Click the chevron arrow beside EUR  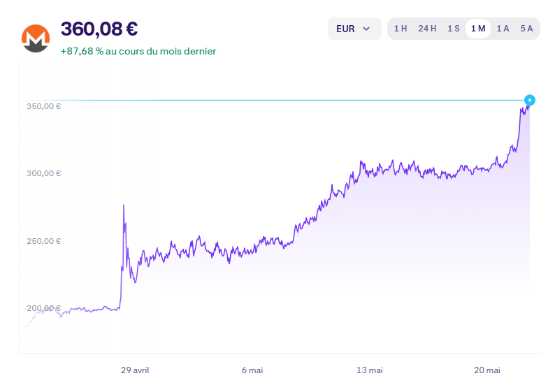tap(367, 29)
